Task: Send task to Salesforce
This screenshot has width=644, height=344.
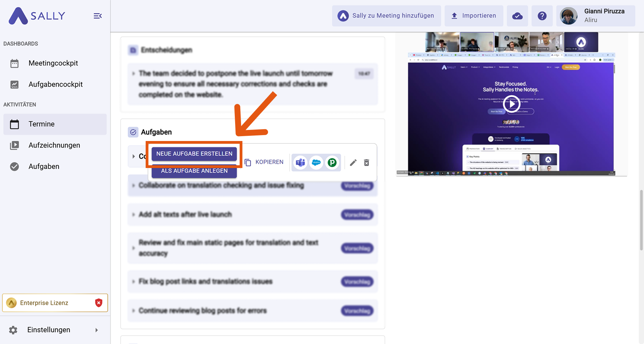Action: (x=316, y=162)
